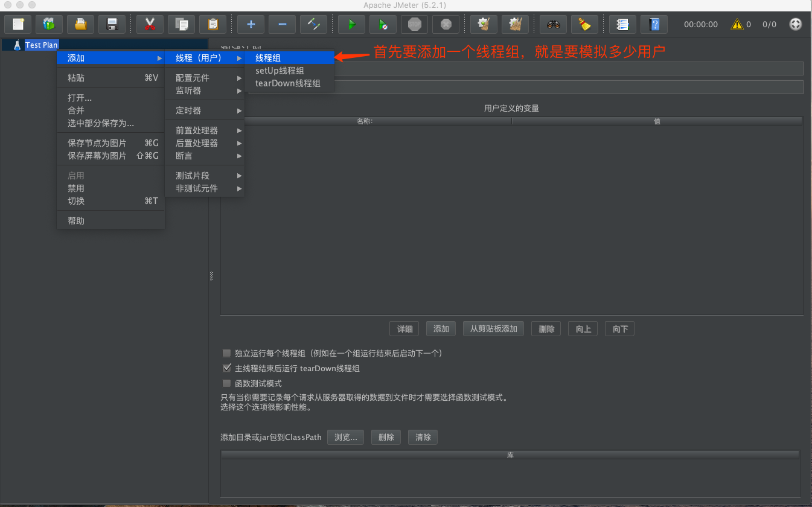The height and width of the screenshot is (507, 812).
Task: Click 删除 button below variables table
Action: point(546,329)
